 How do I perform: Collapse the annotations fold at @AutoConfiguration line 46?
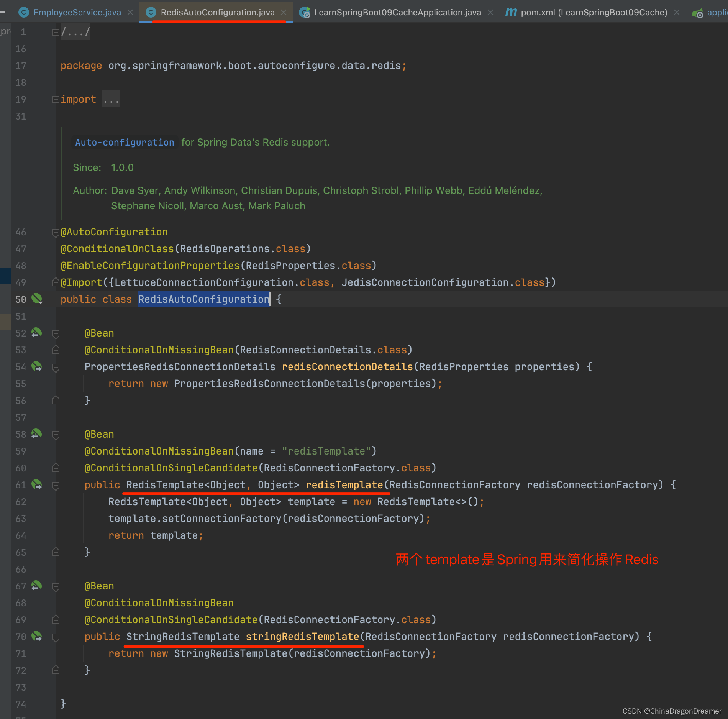point(56,232)
